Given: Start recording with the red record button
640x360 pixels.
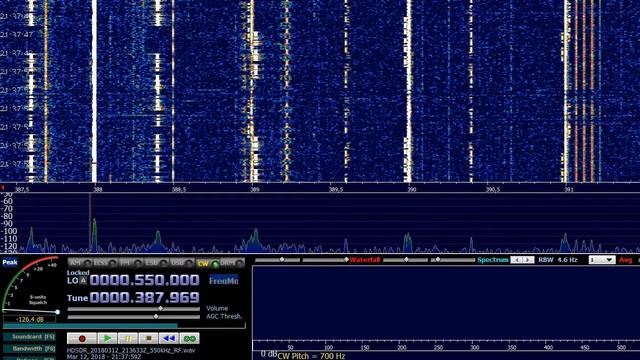Looking at the screenshot, I should 82,338.
